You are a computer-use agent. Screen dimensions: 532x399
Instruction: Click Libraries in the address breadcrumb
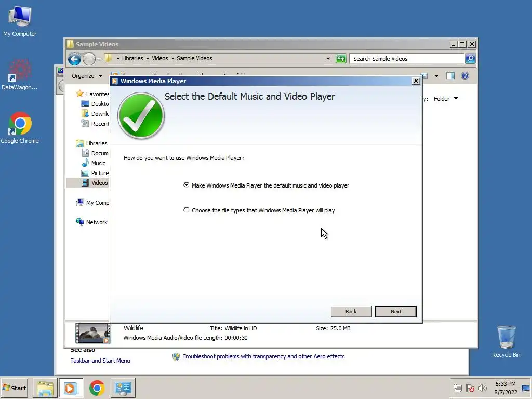[132, 58]
